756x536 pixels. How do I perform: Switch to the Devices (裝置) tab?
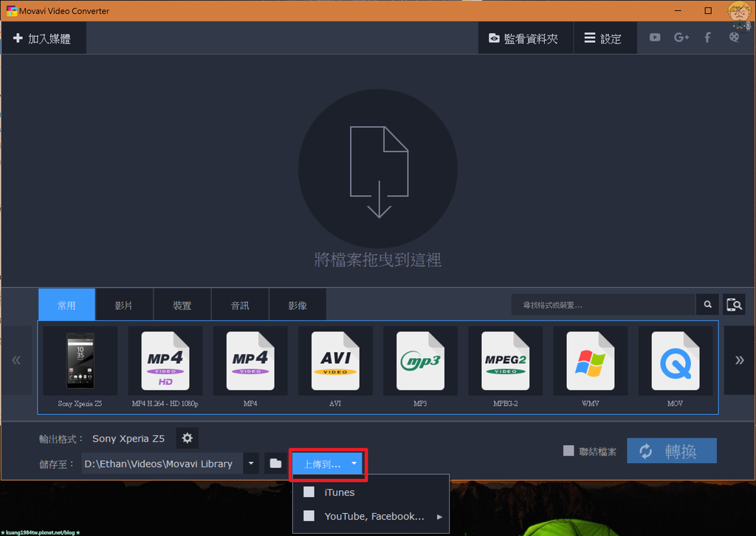(x=182, y=305)
